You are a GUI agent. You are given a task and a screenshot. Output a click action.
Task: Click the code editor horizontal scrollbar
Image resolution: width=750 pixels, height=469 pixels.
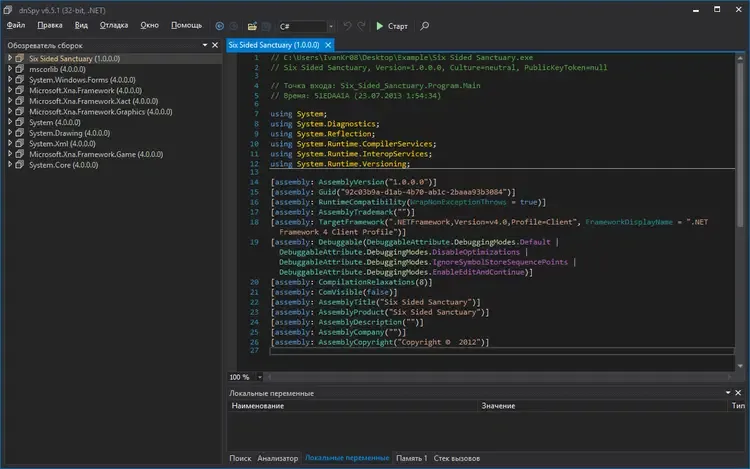coord(500,377)
